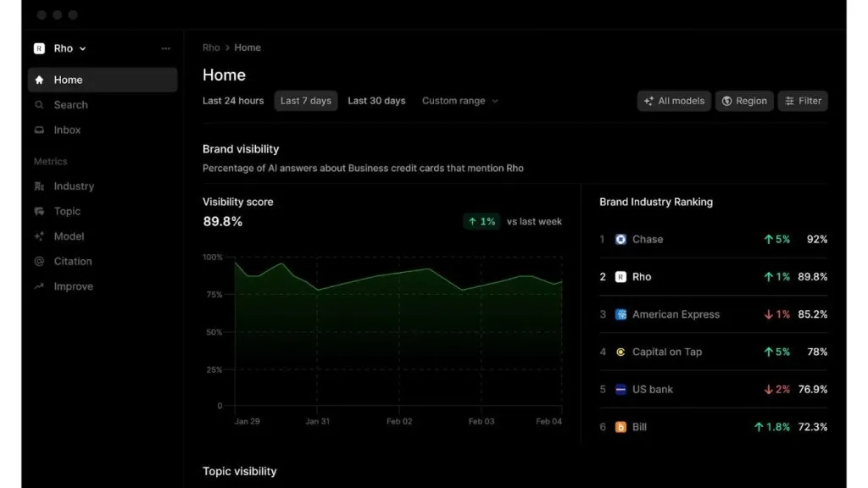Click the American Express logo icon
Viewport: 868px width, 488px height.
tap(620, 314)
